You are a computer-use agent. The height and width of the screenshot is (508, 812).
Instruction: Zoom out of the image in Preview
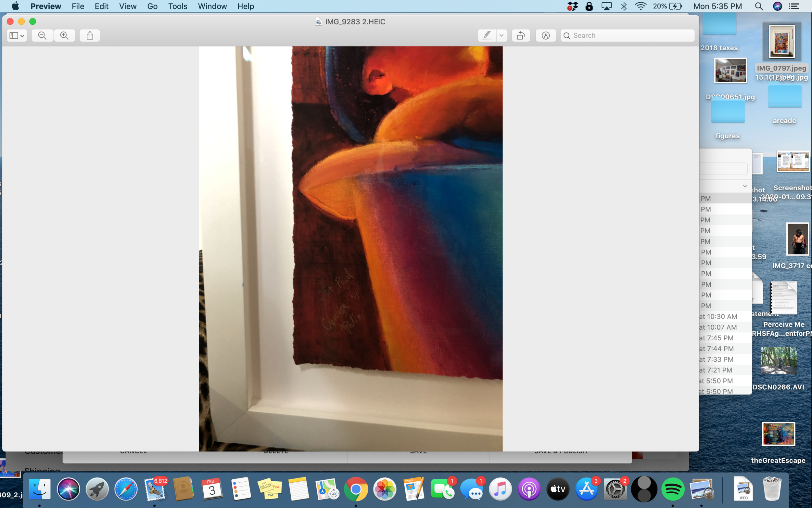[x=42, y=36]
